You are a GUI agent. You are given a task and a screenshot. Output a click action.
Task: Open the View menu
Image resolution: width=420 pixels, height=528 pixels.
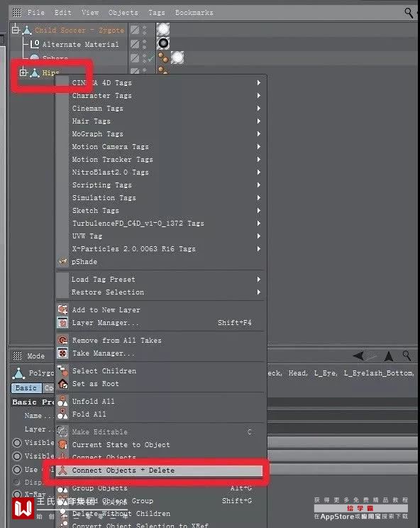pyautogui.click(x=90, y=13)
